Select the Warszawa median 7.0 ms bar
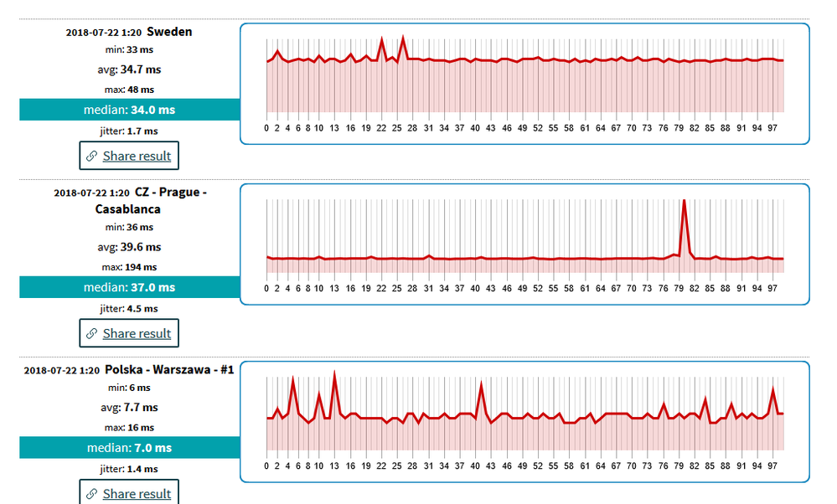This screenshot has height=504, width=837. coord(130,447)
